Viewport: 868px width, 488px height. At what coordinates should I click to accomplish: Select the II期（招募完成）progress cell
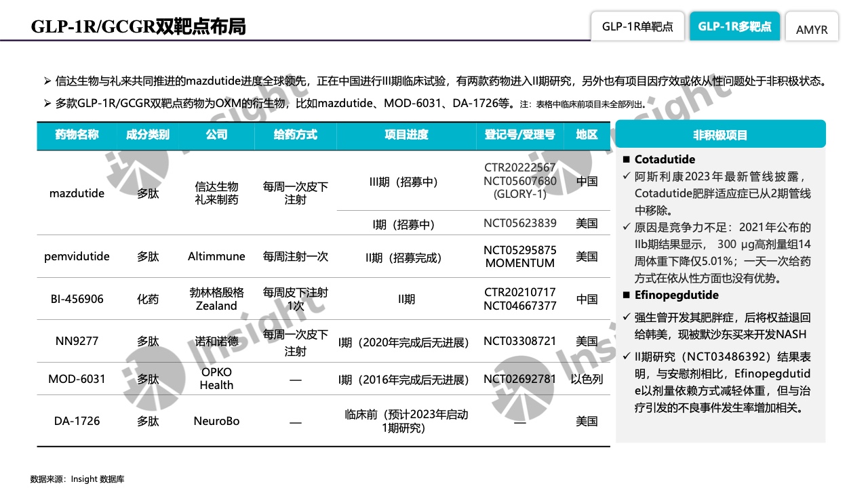click(406, 257)
